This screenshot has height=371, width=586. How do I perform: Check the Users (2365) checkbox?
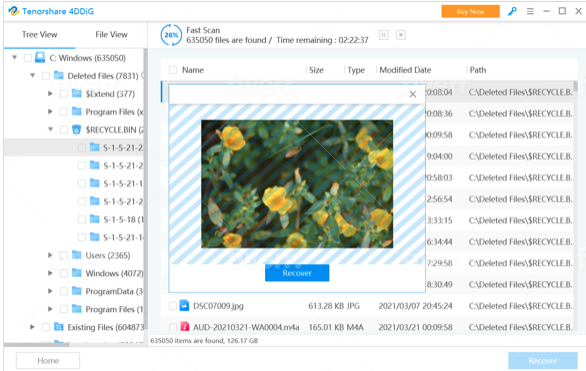64,255
